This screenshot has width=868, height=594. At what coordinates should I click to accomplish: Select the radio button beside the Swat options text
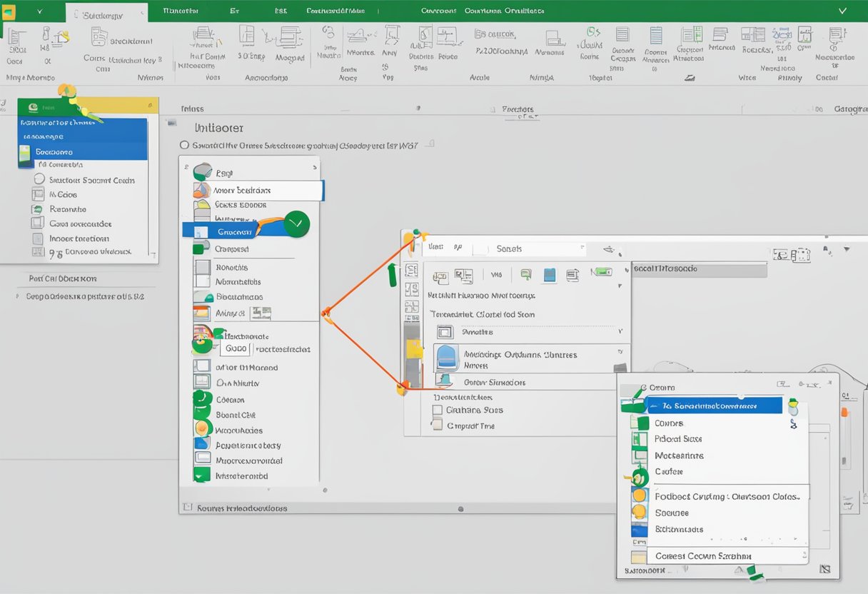184,144
